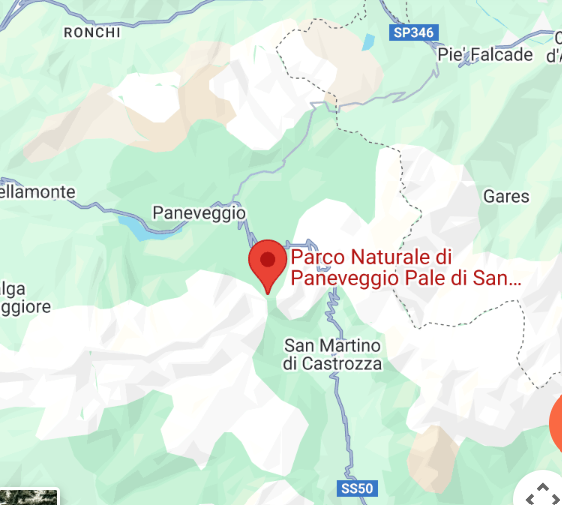Click the partially visible Bellamonte label

[38, 192]
